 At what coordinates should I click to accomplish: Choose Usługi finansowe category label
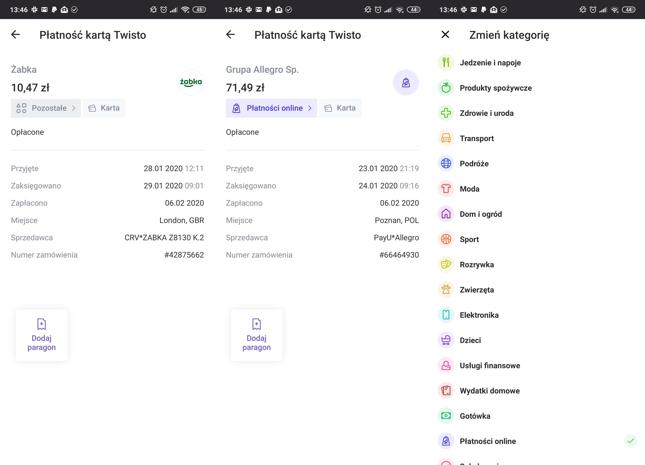point(490,365)
